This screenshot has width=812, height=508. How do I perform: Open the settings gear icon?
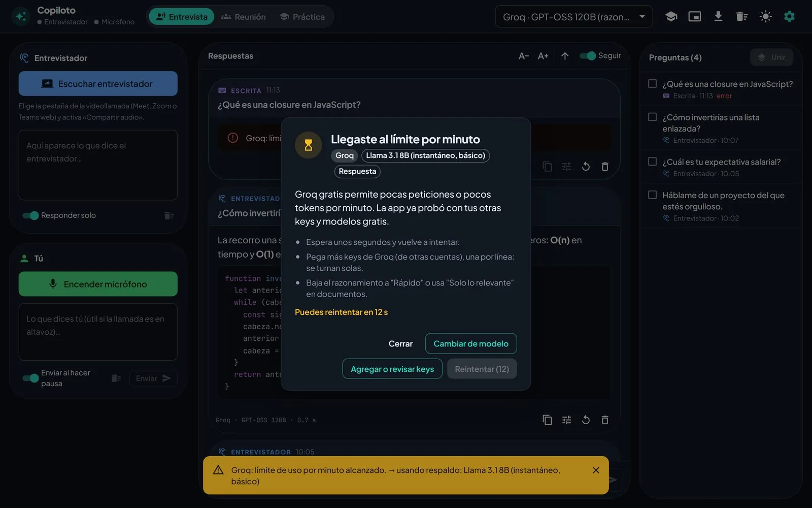[789, 17]
